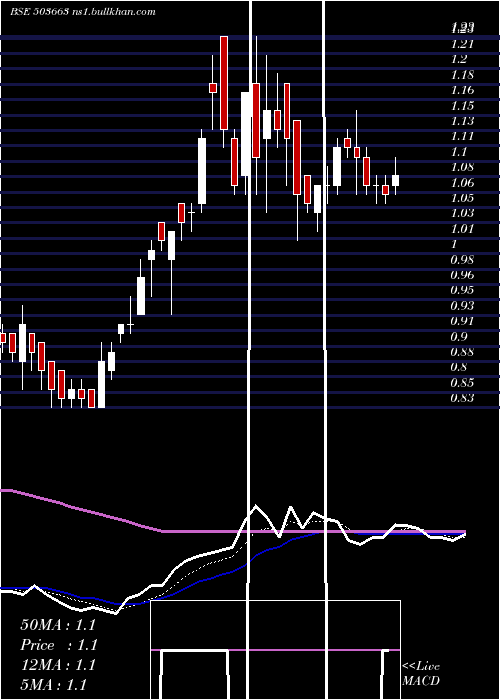Select the 12MA : 1.1 readout

(58, 665)
